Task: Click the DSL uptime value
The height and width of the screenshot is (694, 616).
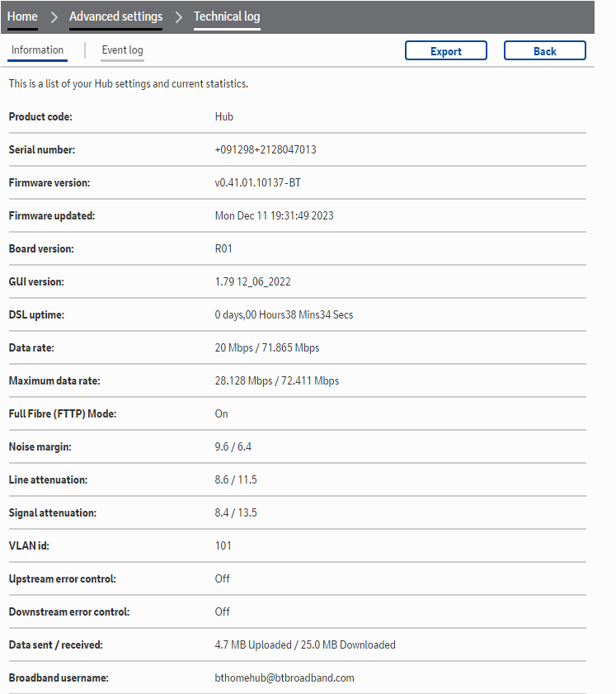Action: [284, 314]
